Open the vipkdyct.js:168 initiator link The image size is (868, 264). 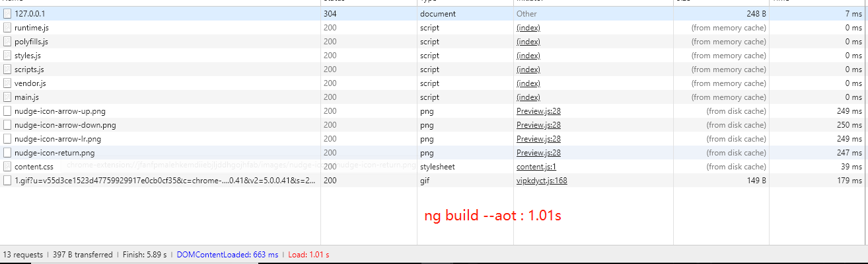coord(542,181)
